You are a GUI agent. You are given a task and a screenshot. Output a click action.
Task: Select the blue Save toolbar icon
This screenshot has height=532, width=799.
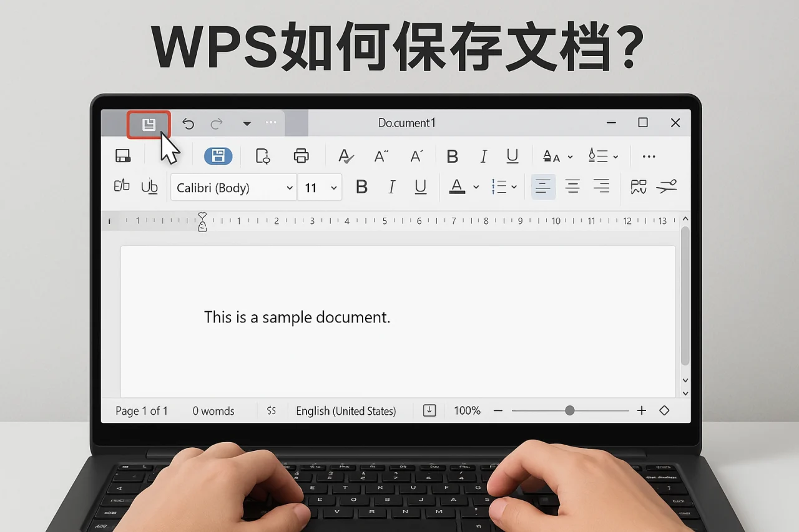[218, 156]
